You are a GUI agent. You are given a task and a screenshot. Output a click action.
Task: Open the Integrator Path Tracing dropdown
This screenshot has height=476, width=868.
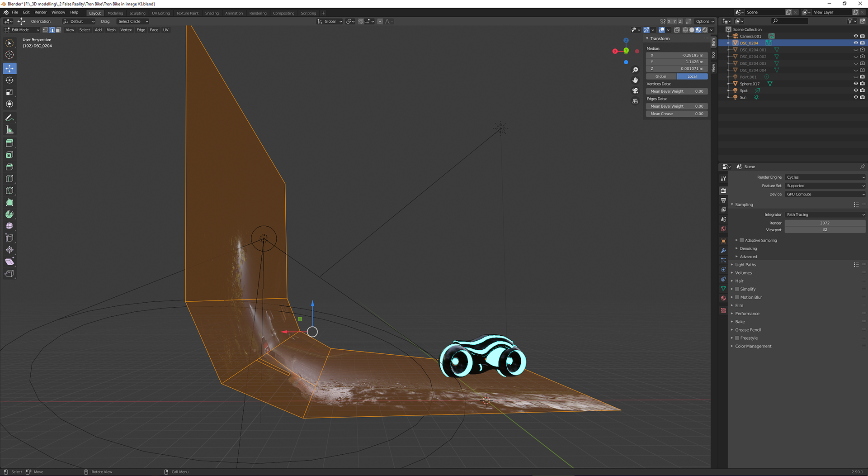click(x=825, y=214)
